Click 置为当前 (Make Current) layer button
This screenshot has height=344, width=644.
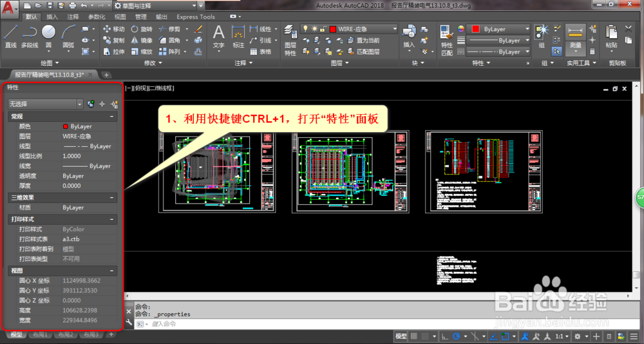pos(363,41)
